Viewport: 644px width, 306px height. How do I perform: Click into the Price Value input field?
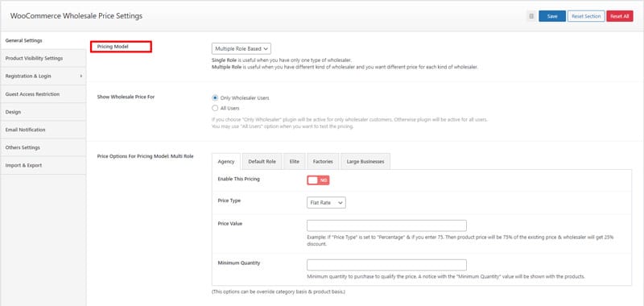pos(386,225)
